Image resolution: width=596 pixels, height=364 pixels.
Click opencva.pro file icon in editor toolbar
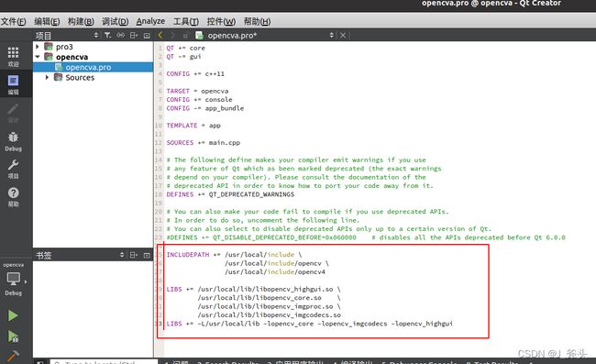[x=199, y=36]
